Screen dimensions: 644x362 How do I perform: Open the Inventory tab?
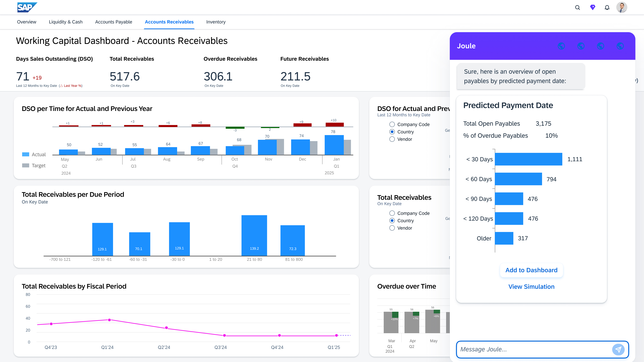tap(216, 22)
